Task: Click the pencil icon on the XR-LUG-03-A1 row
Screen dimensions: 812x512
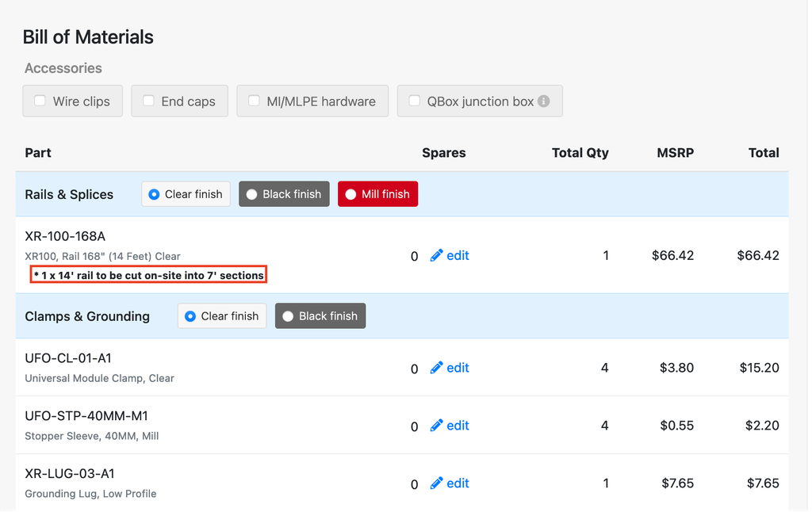Action: coord(437,483)
